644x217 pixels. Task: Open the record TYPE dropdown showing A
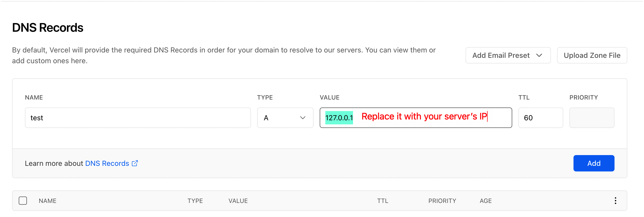coord(285,118)
